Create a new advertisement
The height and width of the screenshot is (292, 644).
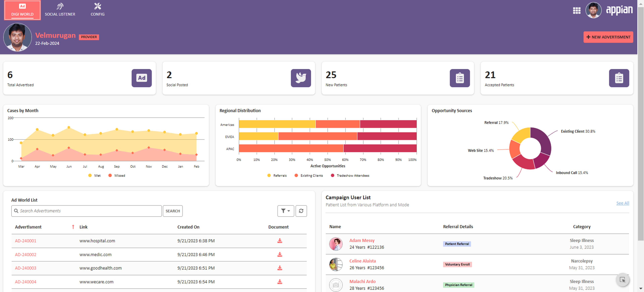tap(608, 37)
